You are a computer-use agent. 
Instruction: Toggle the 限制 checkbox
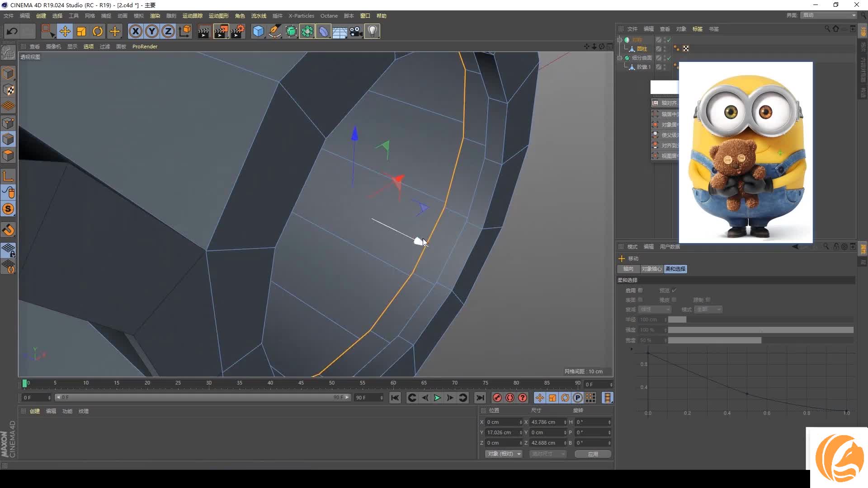[x=708, y=300]
